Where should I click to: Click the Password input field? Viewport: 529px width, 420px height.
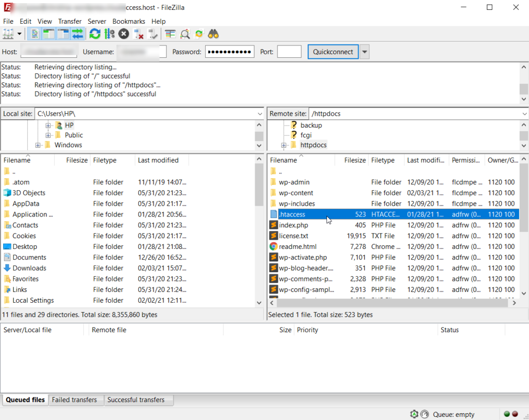pyautogui.click(x=229, y=52)
